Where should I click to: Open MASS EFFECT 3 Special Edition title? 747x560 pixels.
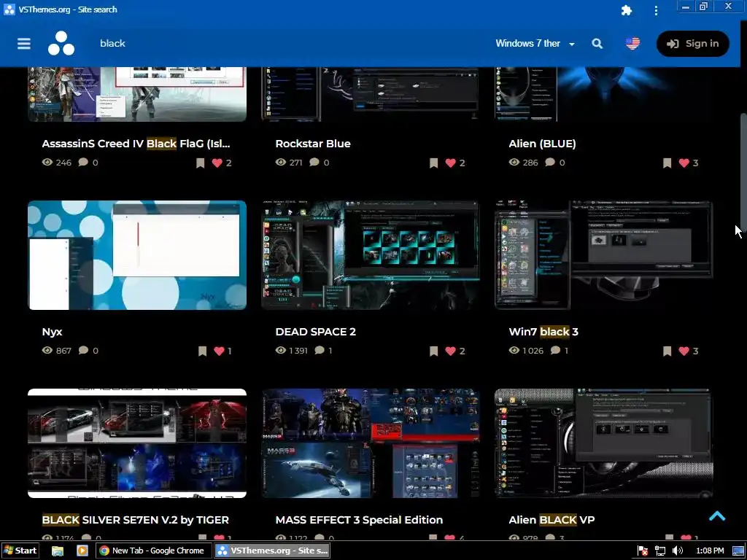tap(359, 519)
